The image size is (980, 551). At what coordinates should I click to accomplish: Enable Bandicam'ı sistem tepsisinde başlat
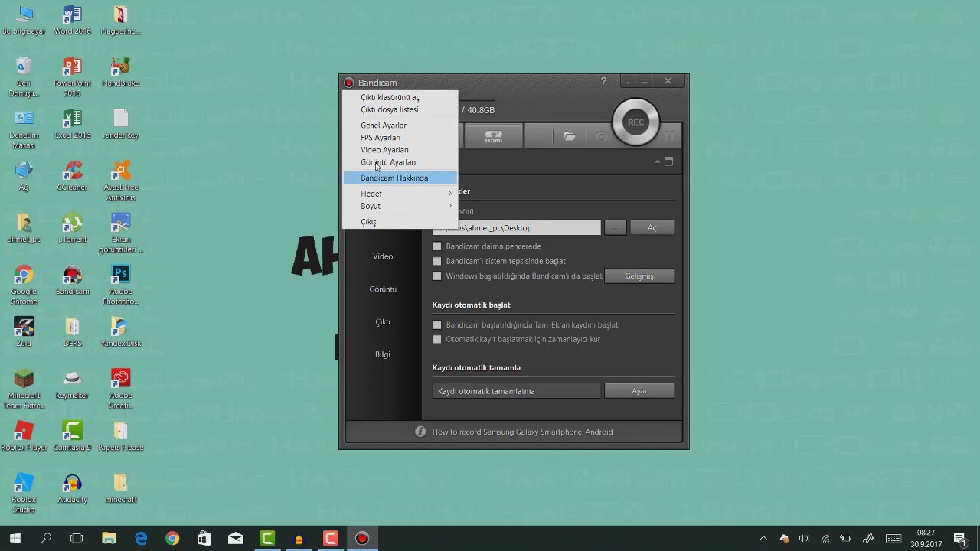pyautogui.click(x=437, y=261)
